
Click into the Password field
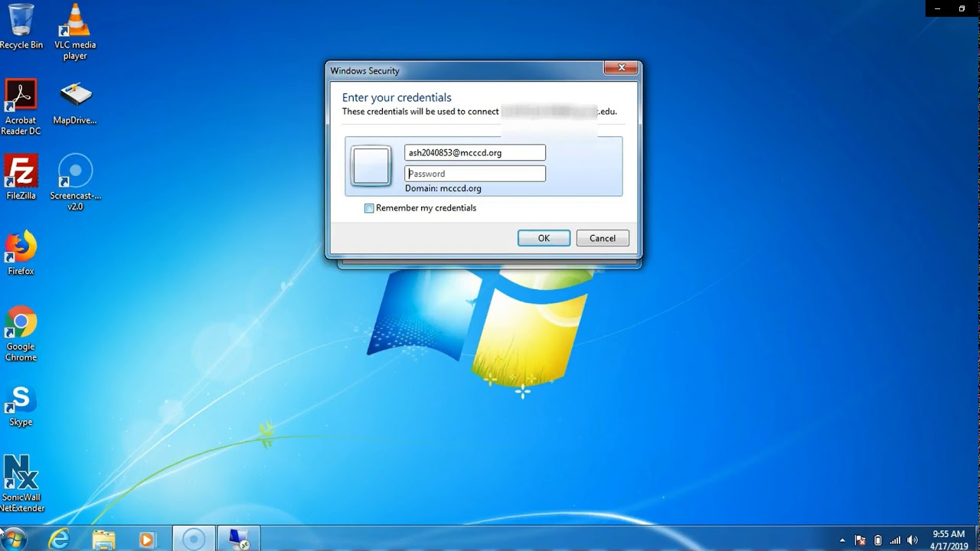pyautogui.click(x=475, y=174)
